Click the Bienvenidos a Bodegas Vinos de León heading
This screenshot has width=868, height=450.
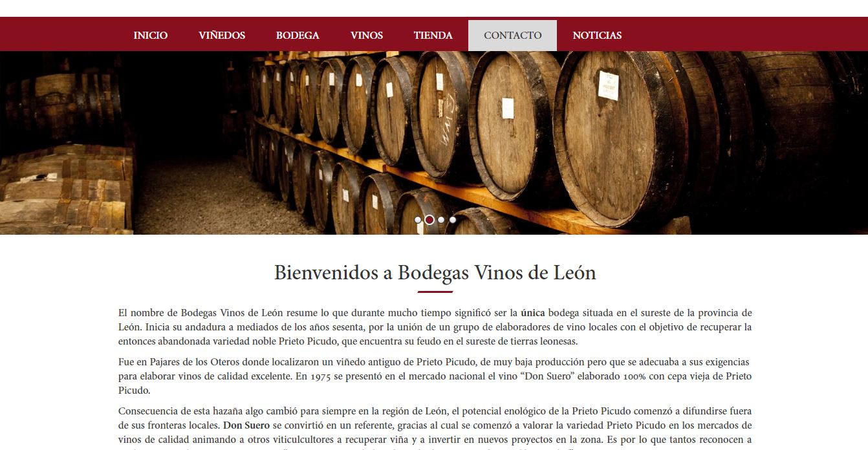coord(435,272)
